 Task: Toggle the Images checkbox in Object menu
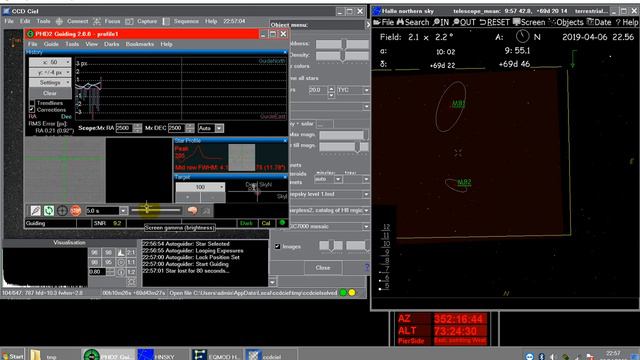point(278,247)
